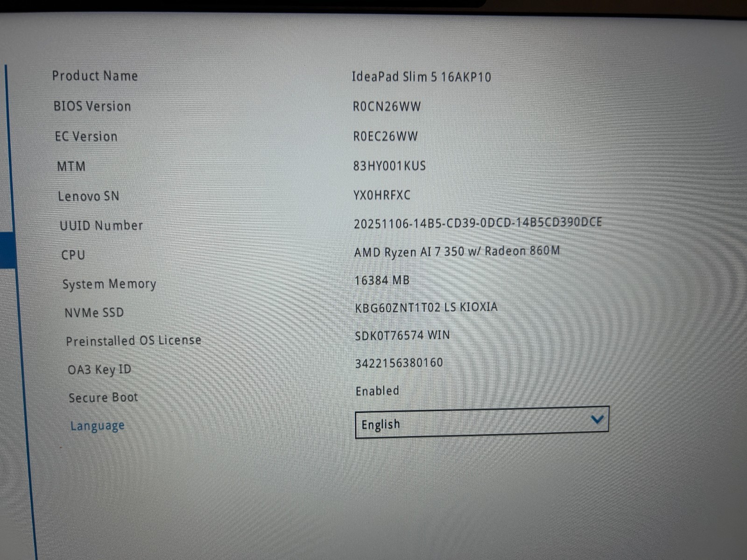Select the Preinstalled OS License label

tap(134, 341)
